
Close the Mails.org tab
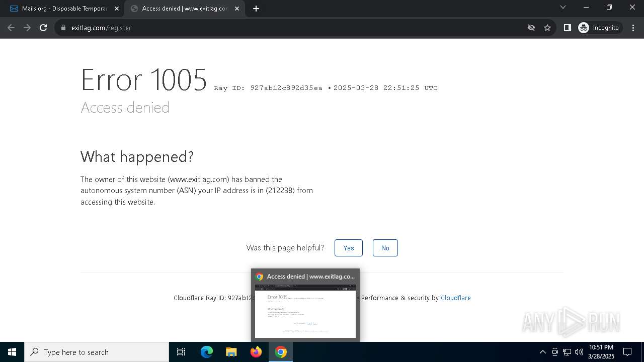coord(117,9)
